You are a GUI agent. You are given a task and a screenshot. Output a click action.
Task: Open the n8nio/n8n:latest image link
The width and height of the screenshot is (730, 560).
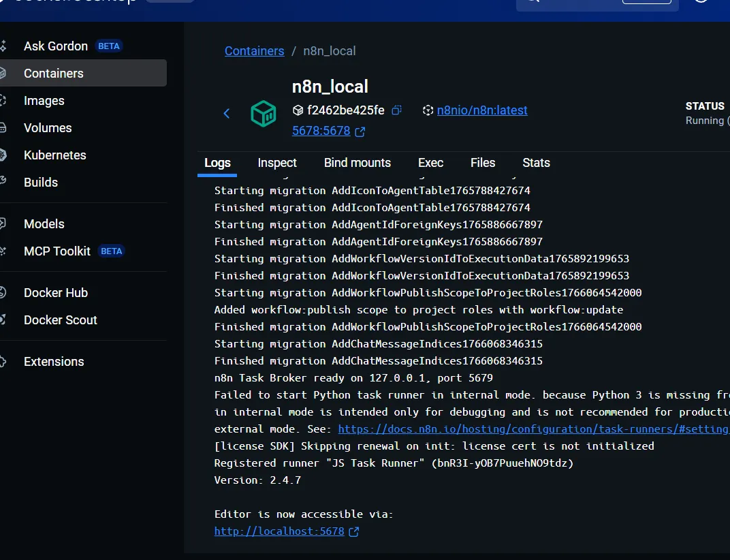[x=482, y=110]
